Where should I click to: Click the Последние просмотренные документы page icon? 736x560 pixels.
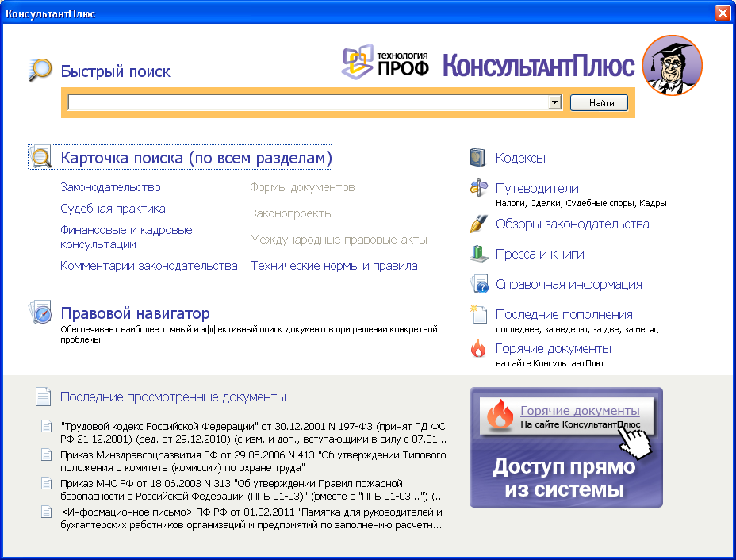pyautogui.click(x=43, y=397)
